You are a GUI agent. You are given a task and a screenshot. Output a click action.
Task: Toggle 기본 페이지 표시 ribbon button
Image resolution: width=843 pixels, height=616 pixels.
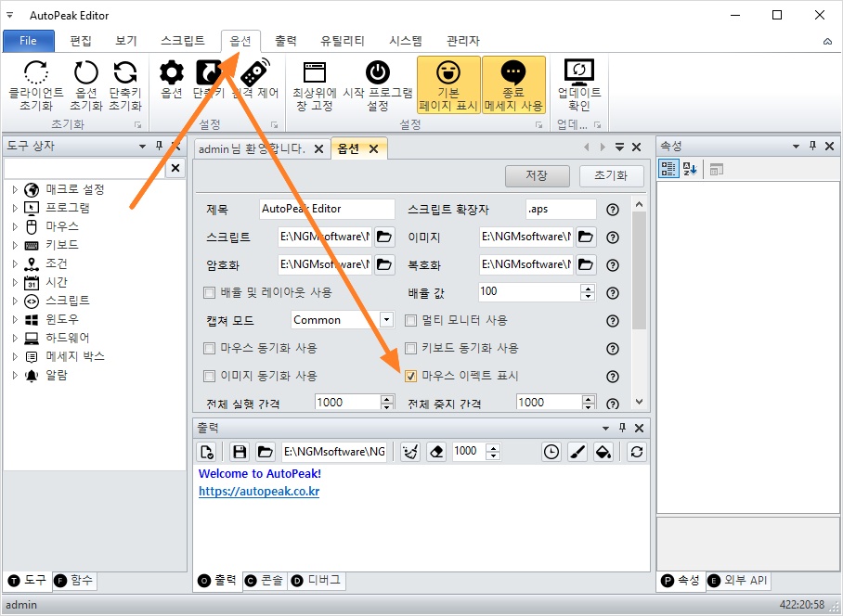[x=448, y=84]
